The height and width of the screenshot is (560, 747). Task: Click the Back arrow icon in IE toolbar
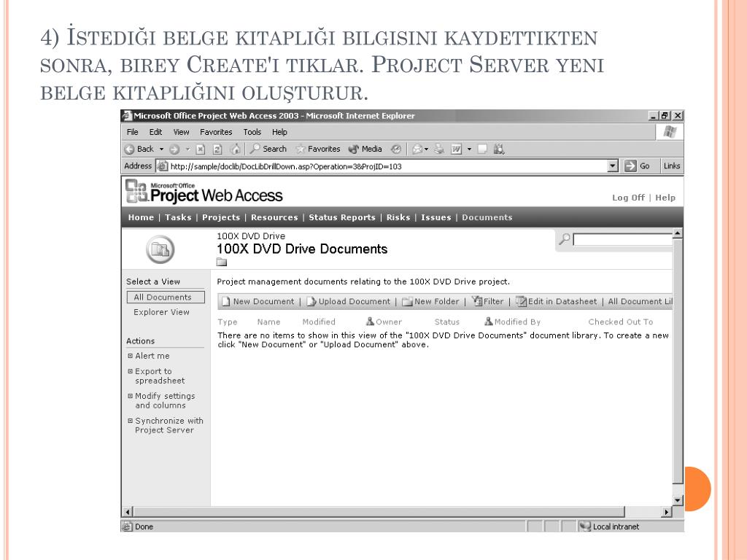129,149
